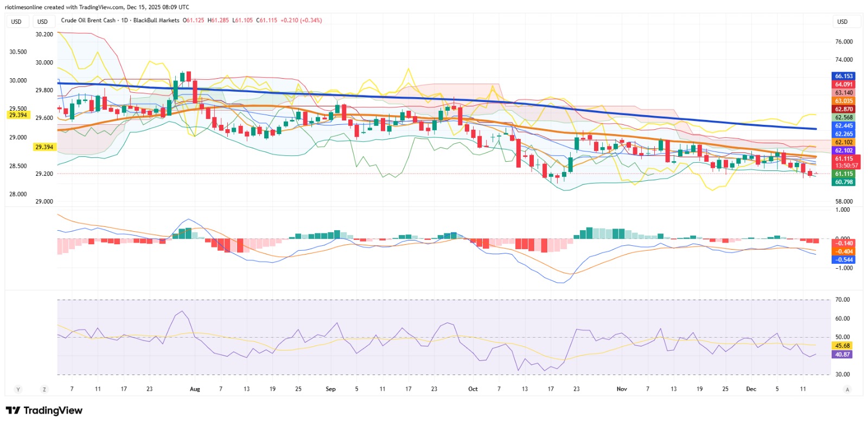Click the purple 62.102 price label
This screenshot has height=425, width=868.
point(844,150)
